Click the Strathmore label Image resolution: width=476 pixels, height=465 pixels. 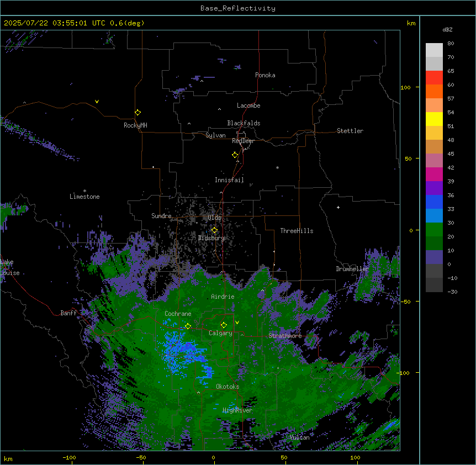tap(285, 336)
